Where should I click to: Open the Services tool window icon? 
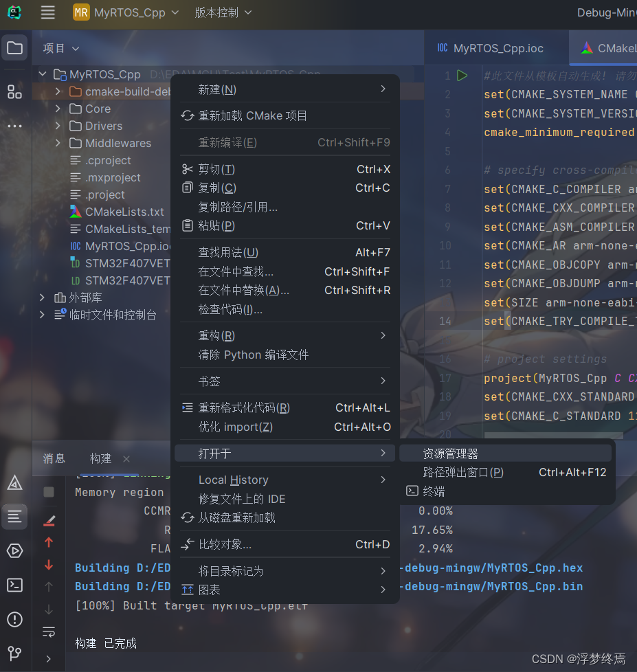pyautogui.click(x=15, y=550)
